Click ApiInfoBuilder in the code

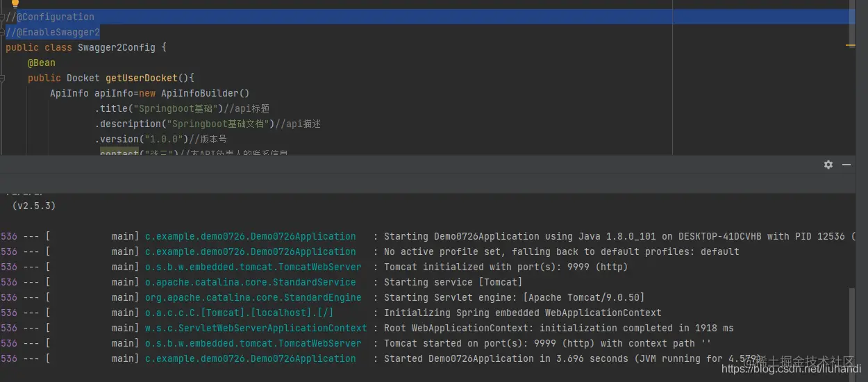click(200, 93)
